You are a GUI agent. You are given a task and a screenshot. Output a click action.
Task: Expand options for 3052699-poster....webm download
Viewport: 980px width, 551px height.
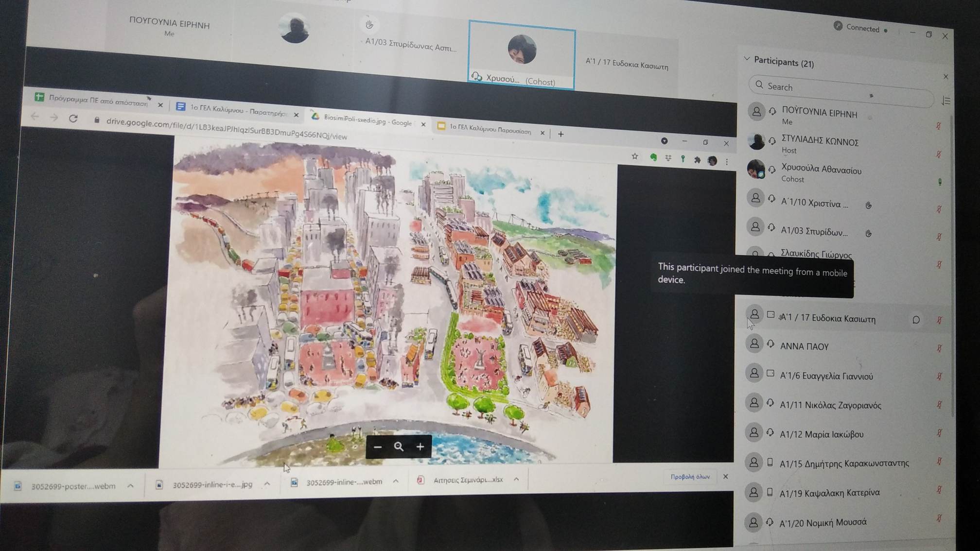click(x=130, y=485)
